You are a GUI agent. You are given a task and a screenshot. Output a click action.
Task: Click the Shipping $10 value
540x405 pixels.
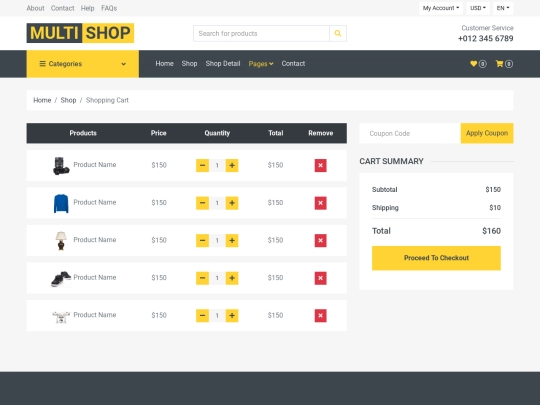pos(495,208)
